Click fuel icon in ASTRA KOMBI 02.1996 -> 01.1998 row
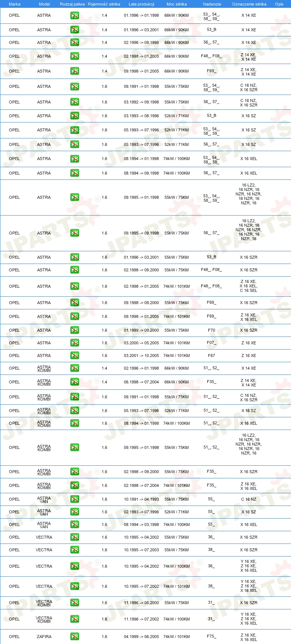291x644 pixels. pos(75,368)
